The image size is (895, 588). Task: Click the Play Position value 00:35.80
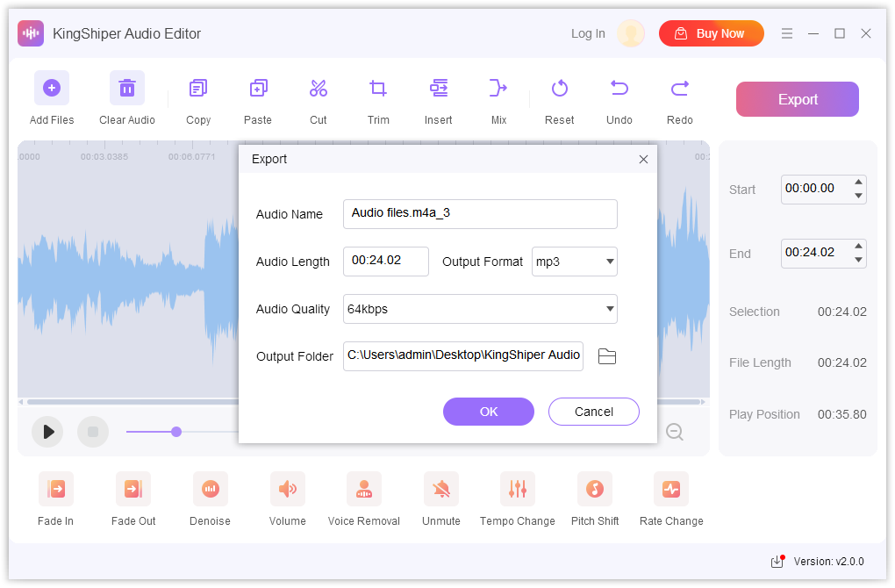click(842, 414)
